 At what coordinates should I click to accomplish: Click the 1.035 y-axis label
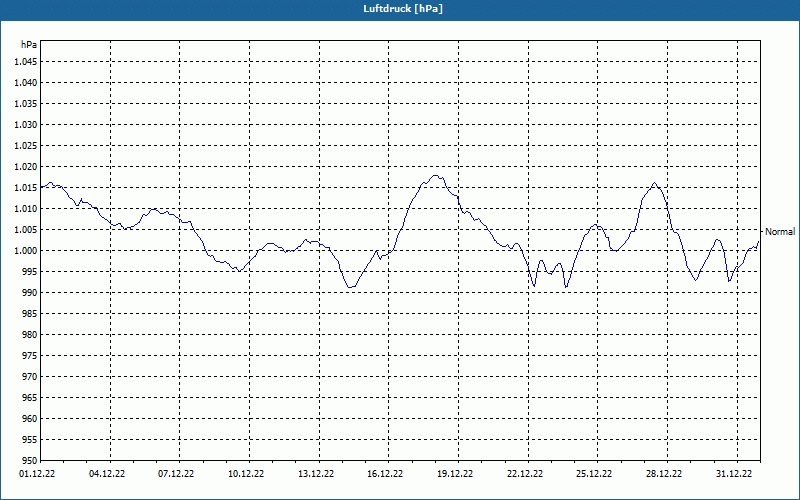(x=25, y=104)
